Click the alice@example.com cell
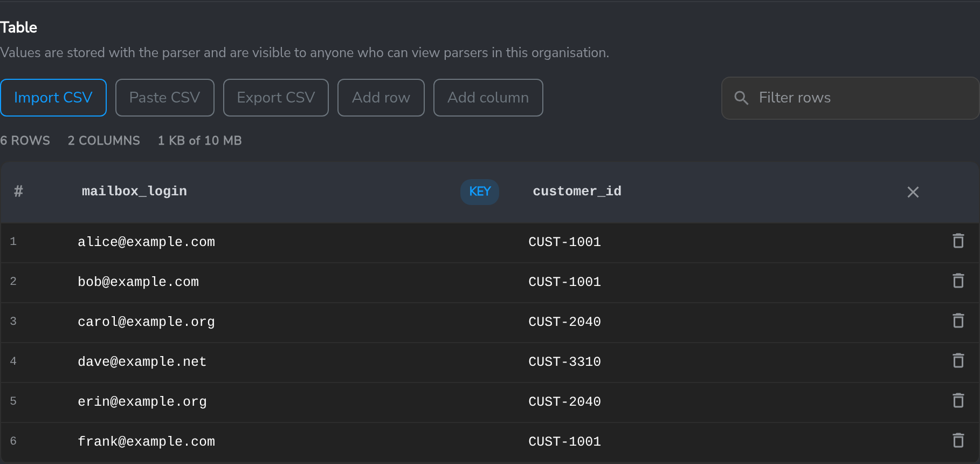Screen dimensions: 980x464 146,242
